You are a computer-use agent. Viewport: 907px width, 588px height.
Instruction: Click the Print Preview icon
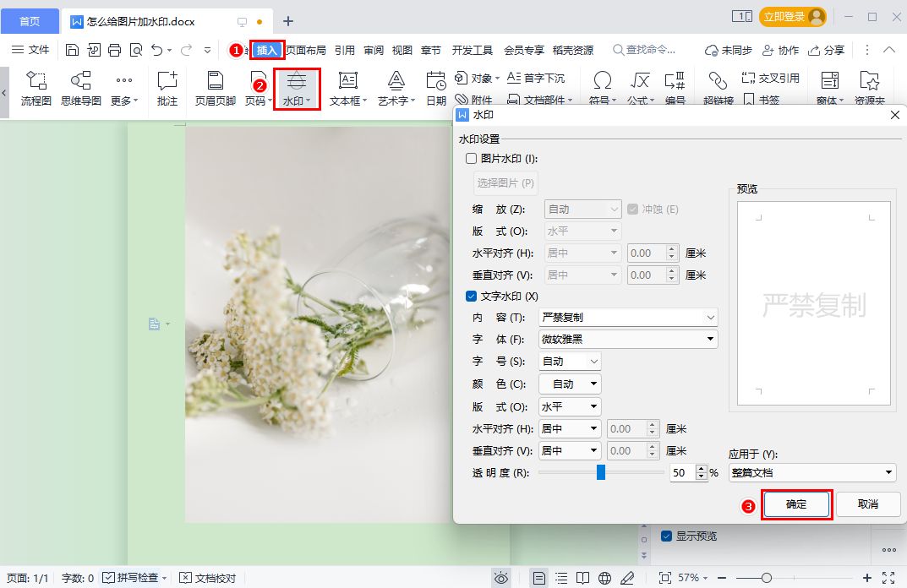coord(136,51)
